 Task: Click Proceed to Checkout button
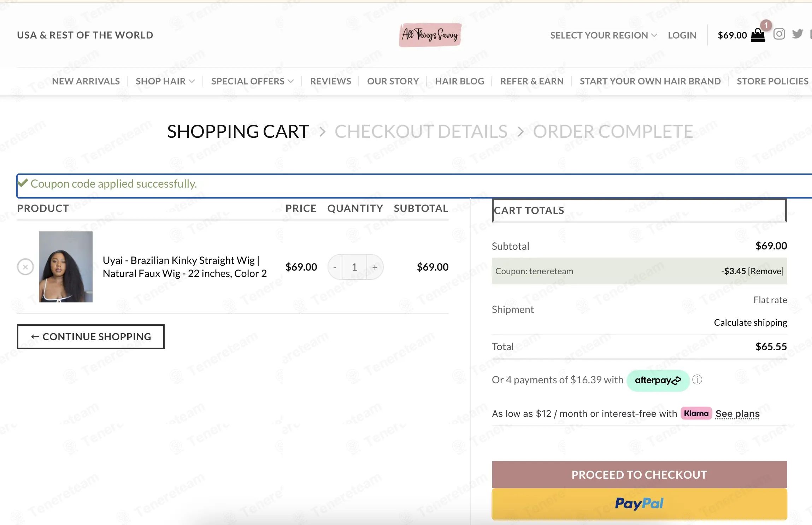[639, 474]
